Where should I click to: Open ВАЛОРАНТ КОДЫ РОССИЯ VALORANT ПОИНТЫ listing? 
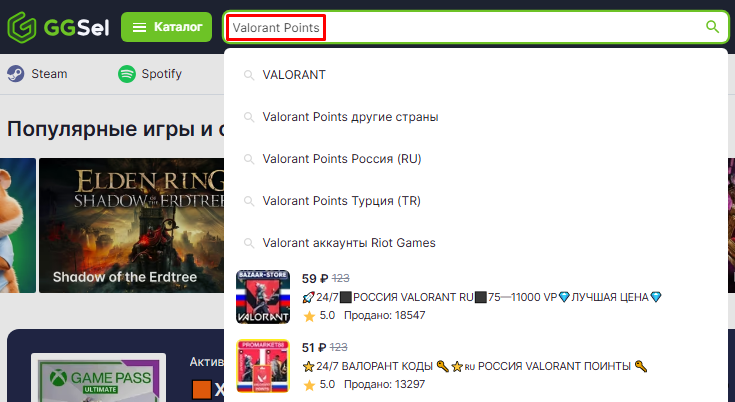click(x=474, y=366)
